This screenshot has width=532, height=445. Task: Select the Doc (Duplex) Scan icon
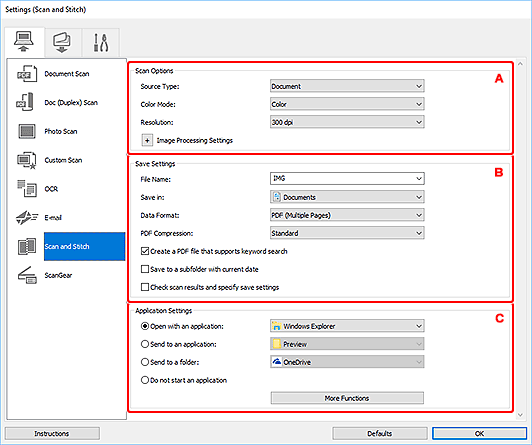click(25, 102)
